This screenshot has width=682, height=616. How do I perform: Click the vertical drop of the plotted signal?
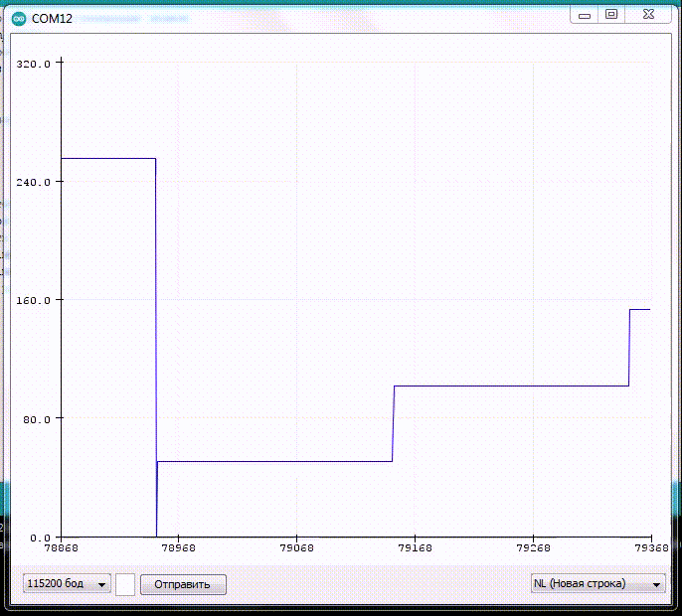tap(156, 348)
